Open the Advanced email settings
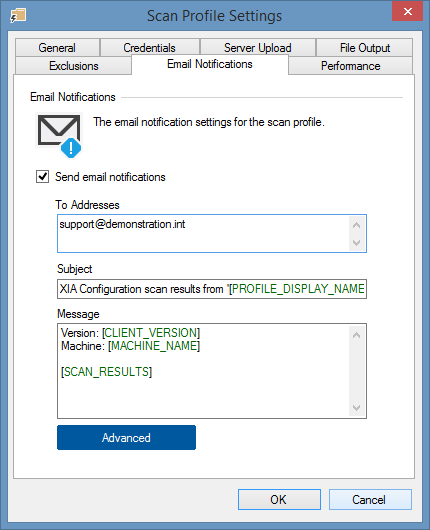This screenshot has height=530, width=430. click(x=126, y=438)
